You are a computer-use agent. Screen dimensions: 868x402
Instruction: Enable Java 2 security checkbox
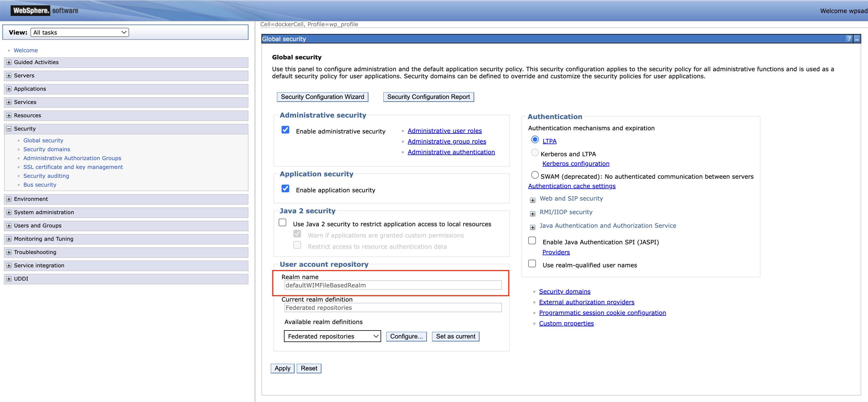tap(282, 223)
